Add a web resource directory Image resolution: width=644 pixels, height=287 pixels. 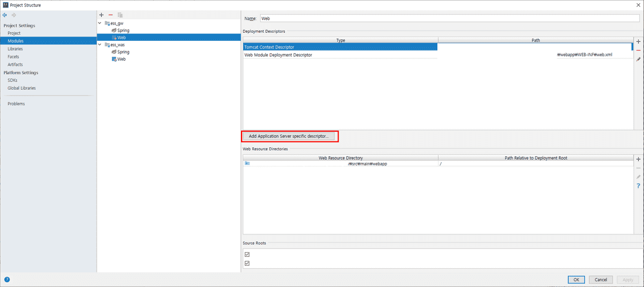pos(638,159)
